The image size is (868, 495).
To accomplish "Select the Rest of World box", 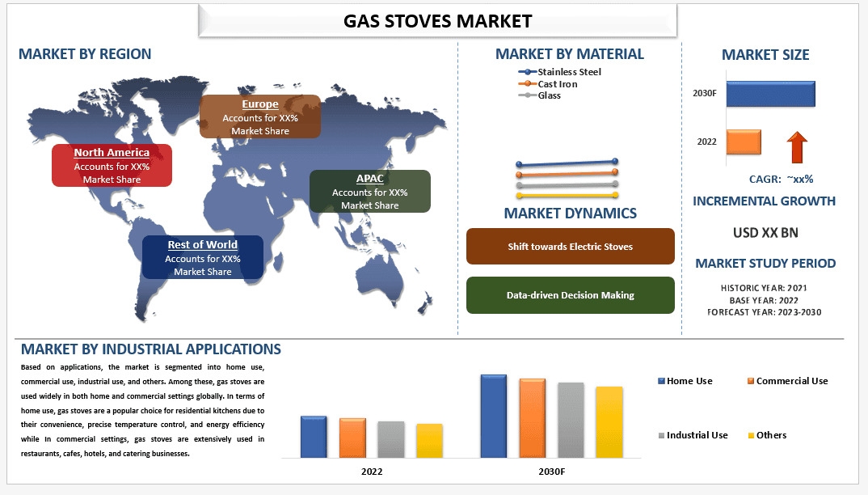I will [203, 257].
